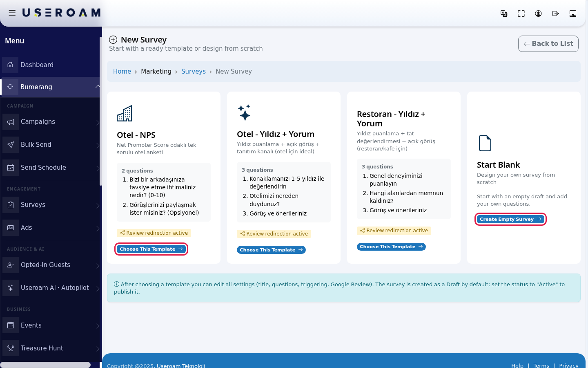Go to Home breadcrumb link
This screenshot has height=368, width=588.
tap(122, 72)
